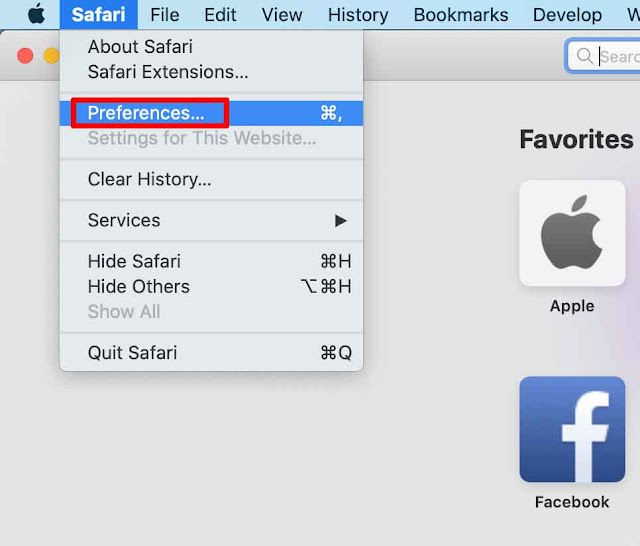Choose About Safari
The image size is (640, 546).
(x=140, y=47)
